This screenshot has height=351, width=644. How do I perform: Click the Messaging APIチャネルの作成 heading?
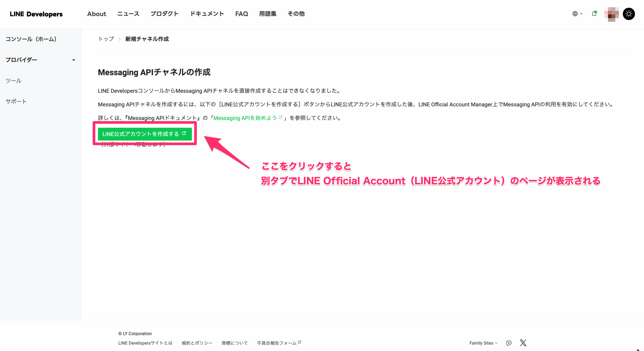(x=154, y=72)
